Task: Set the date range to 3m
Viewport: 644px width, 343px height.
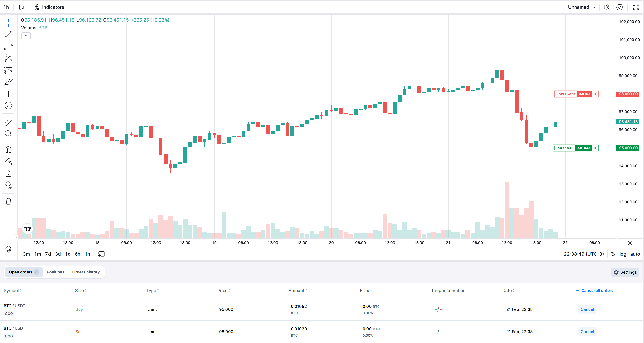Action: pos(27,254)
